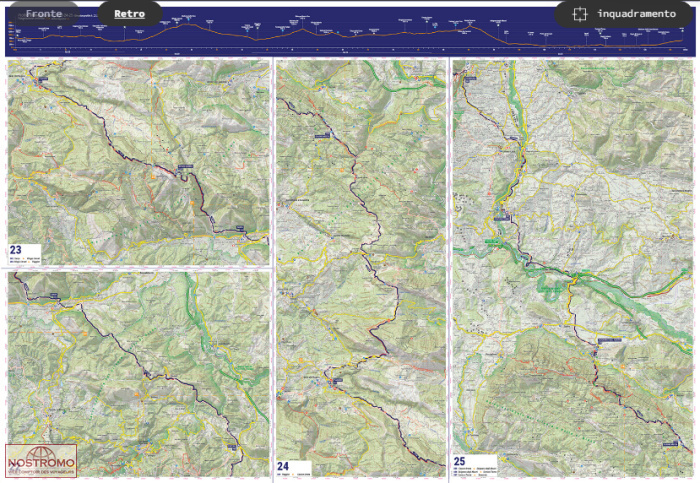This screenshot has height=483, width=700.
Task: Select the map legend numbered 25
Action: 475,466
